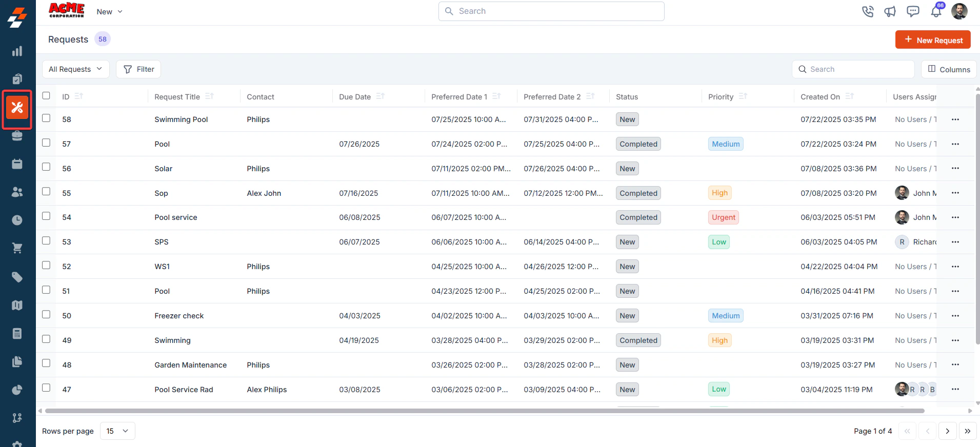Image resolution: width=980 pixels, height=447 pixels.
Task: Expand the New dropdown beside the Acme logo
Action: (109, 12)
